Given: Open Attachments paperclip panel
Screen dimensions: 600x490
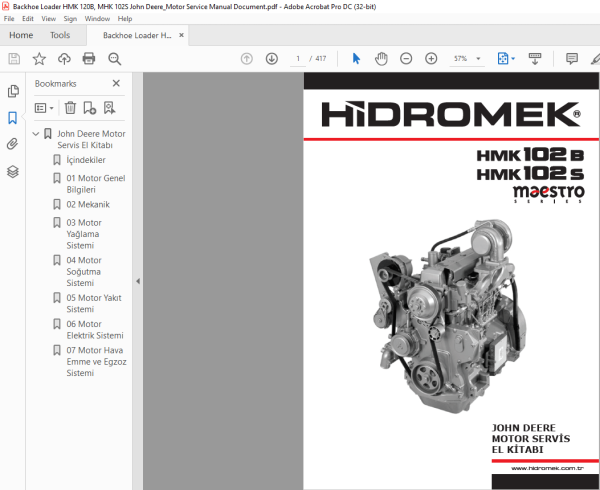Looking at the screenshot, I should 13,144.
